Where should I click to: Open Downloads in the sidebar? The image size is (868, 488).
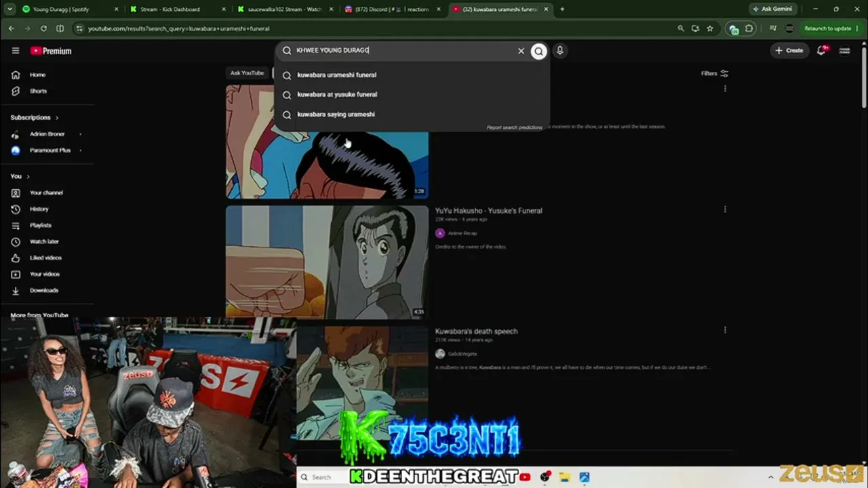pyautogui.click(x=44, y=290)
